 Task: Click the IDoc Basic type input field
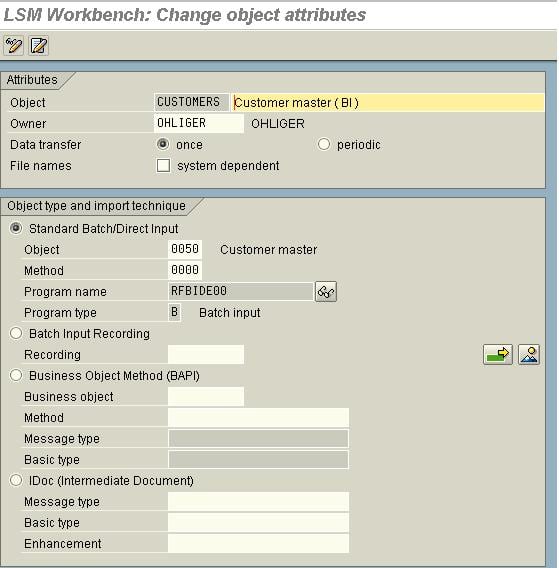point(258,522)
